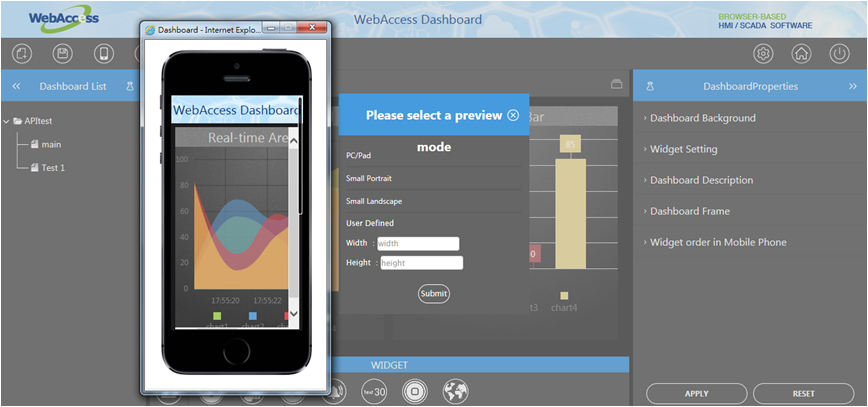
Task: Collapse the DashboardProperties panel with the double chevron
Action: coord(852,86)
